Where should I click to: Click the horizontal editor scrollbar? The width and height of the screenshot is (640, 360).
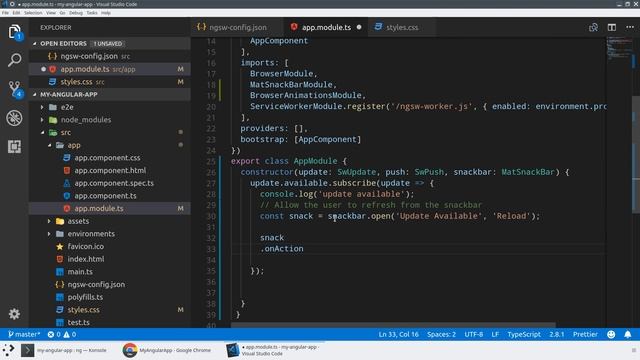[x=393, y=325]
